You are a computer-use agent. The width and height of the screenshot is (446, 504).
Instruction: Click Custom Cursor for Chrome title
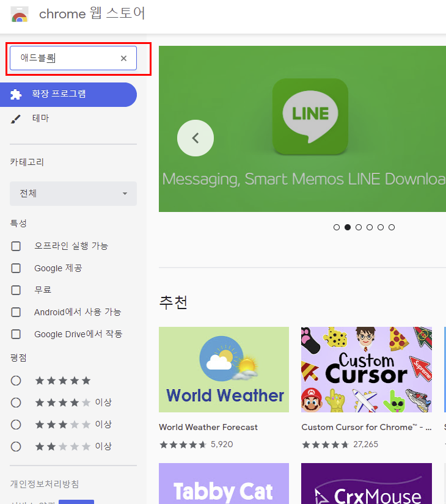pyautogui.click(x=366, y=427)
